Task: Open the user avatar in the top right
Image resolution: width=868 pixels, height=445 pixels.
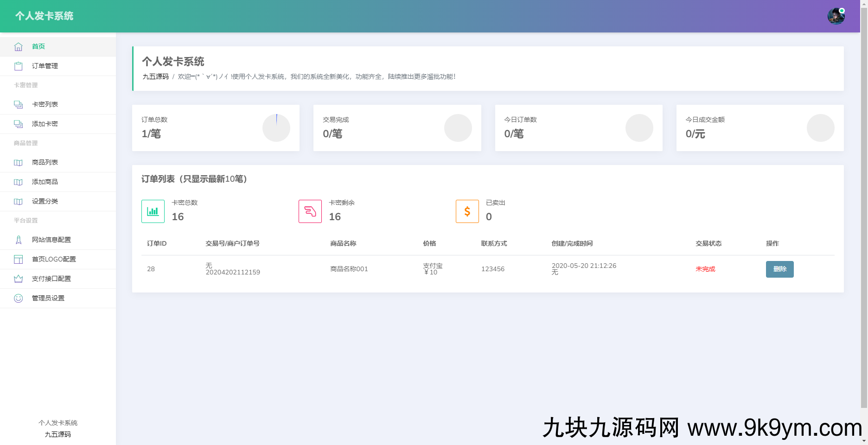Action: pyautogui.click(x=836, y=16)
